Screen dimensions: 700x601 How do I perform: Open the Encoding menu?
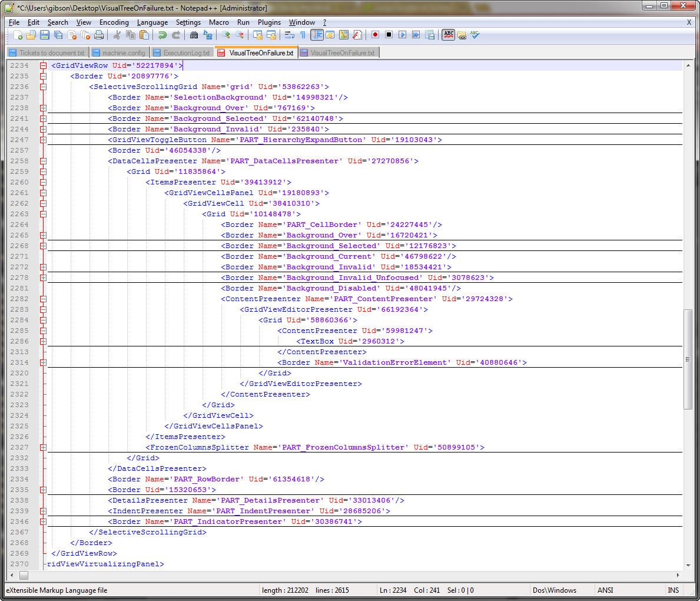[114, 22]
